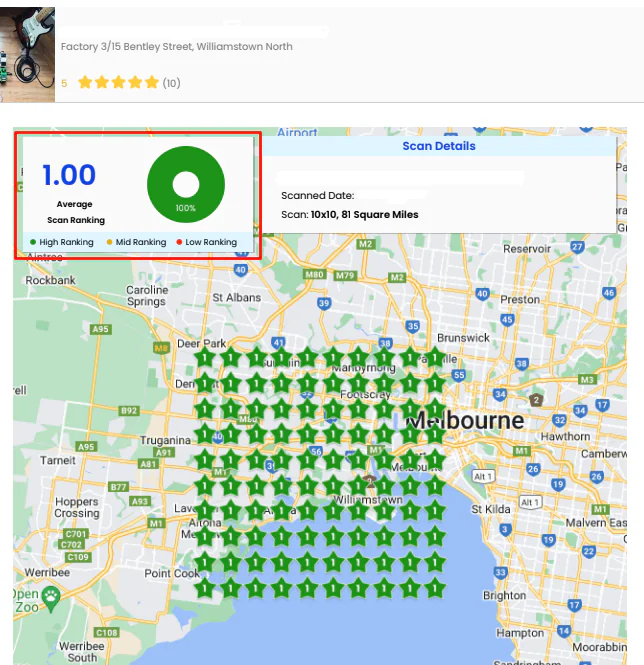Click the 1.00 average scan ranking value
Image resolution: width=644 pixels, height=665 pixels.
[x=69, y=175]
